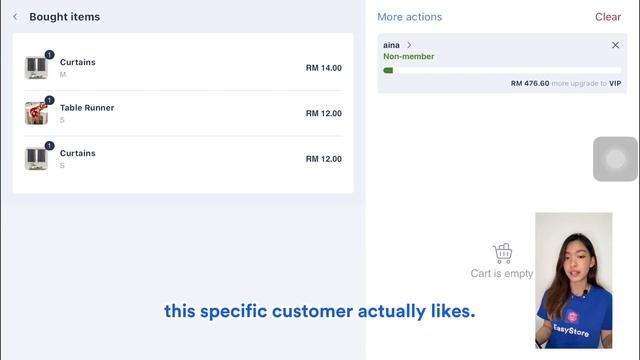Screen dimensions: 640x360
Task: Open More actions menu
Action: (409, 17)
